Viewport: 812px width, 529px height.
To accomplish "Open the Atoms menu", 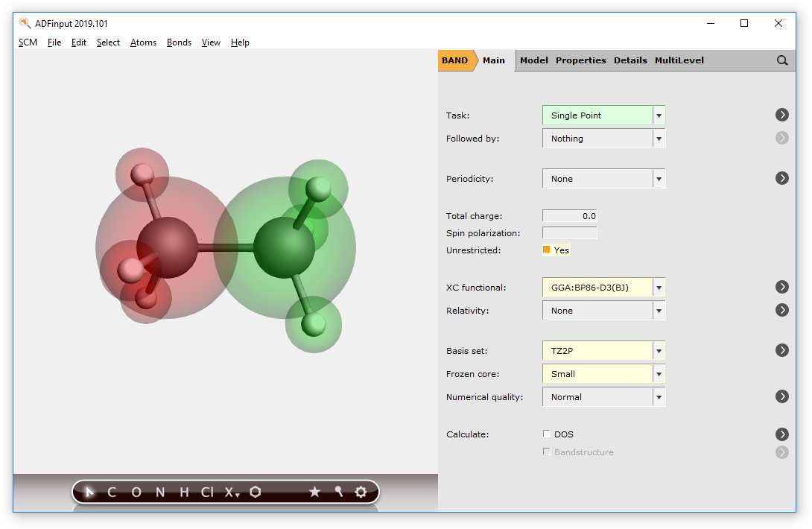I will tap(143, 42).
